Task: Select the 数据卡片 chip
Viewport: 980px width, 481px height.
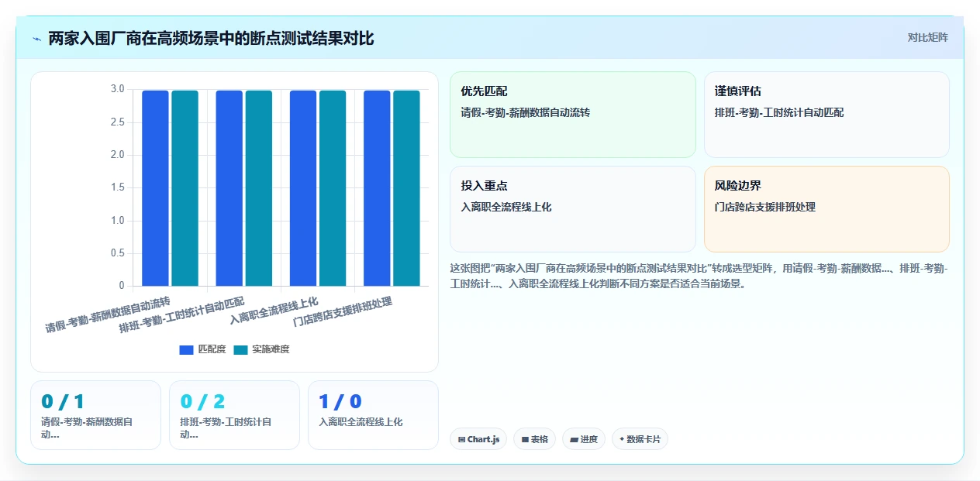Action: coord(640,439)
